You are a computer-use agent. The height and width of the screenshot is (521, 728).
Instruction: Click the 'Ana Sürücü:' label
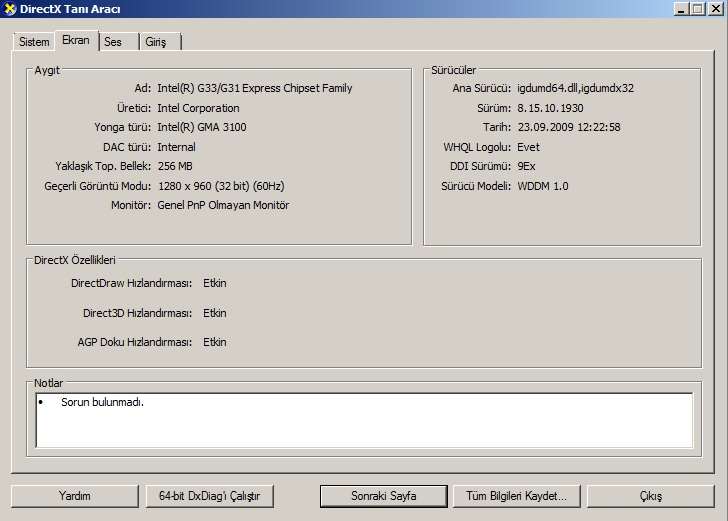[482, 88]
